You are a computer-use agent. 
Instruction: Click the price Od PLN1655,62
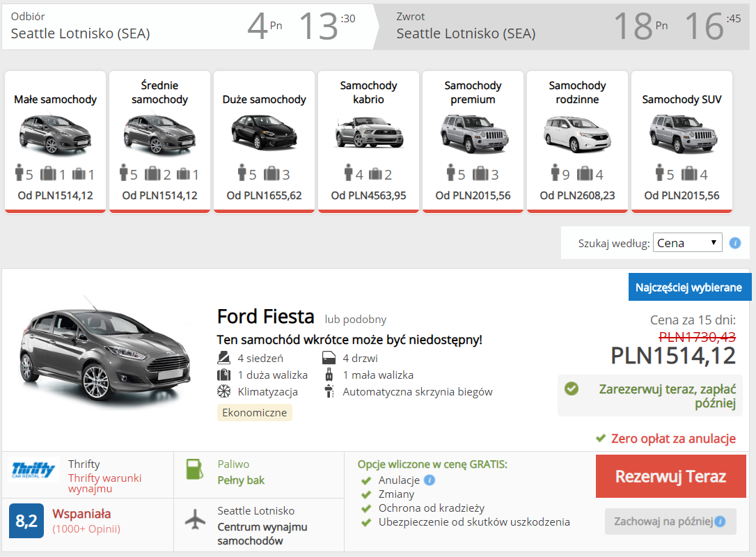pos(265,196)
